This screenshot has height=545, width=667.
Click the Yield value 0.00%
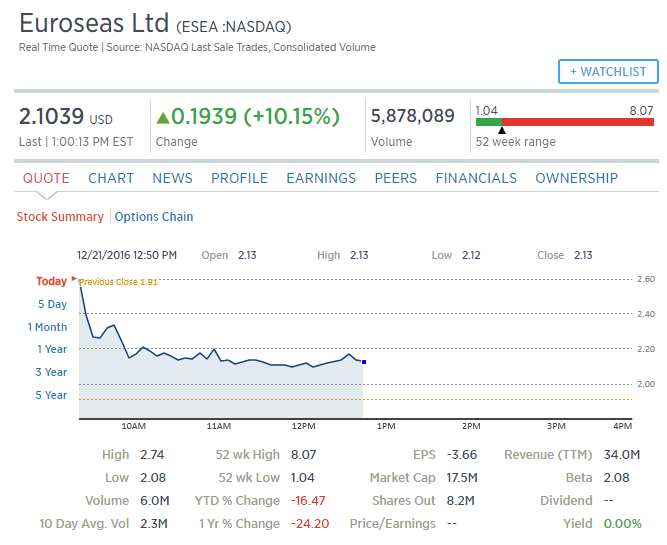coord(623,524)
